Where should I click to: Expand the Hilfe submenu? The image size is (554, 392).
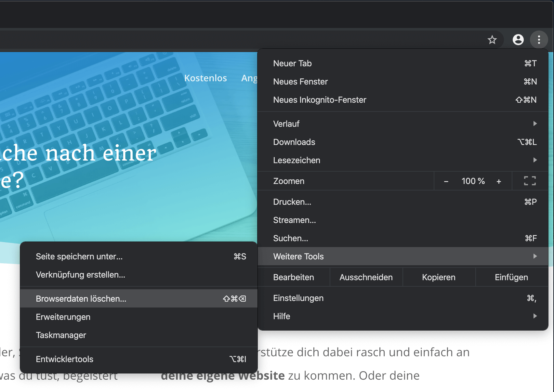tap(403, 316)
